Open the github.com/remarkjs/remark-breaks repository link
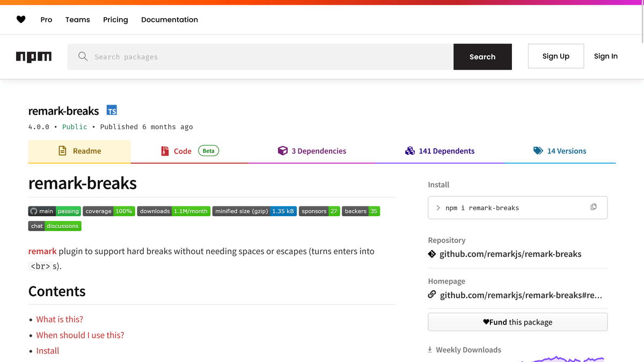This screenshot has height=362, width=644. (x=510, y=254)
